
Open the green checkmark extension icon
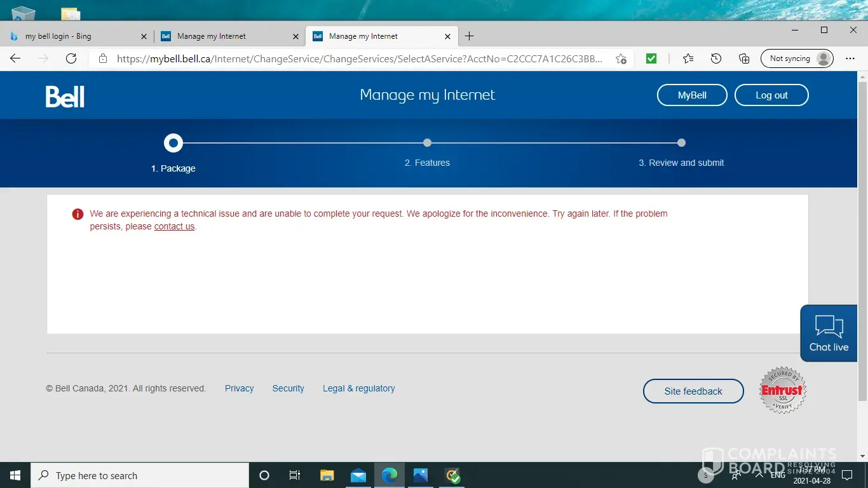click(651, 58)
